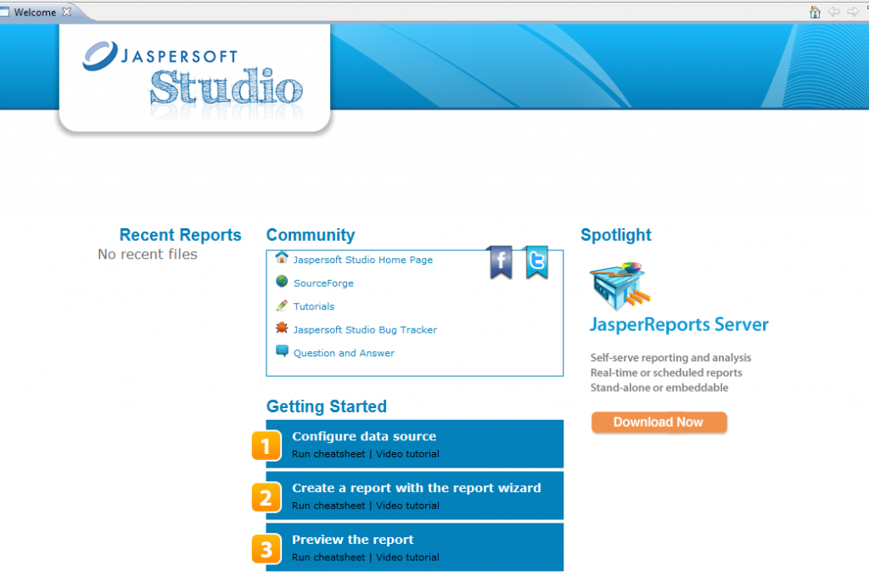Image resolution: width=869 pixels, height=588 pixels.
Task: Click the Jaspersoft Studio logo
Action: 193,79
